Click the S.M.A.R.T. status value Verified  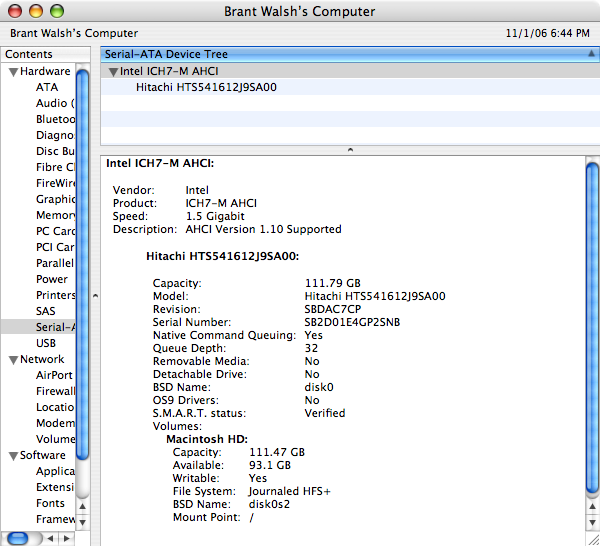325,413
